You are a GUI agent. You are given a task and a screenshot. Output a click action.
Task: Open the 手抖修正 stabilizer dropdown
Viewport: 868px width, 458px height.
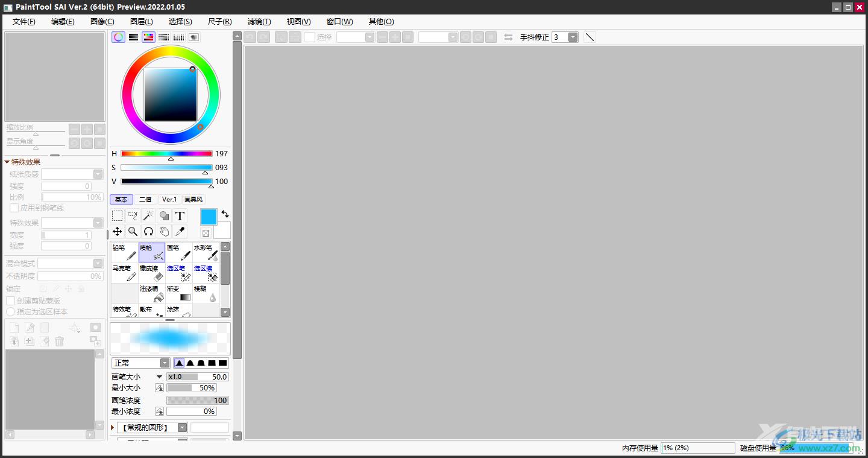pos(573,37)
